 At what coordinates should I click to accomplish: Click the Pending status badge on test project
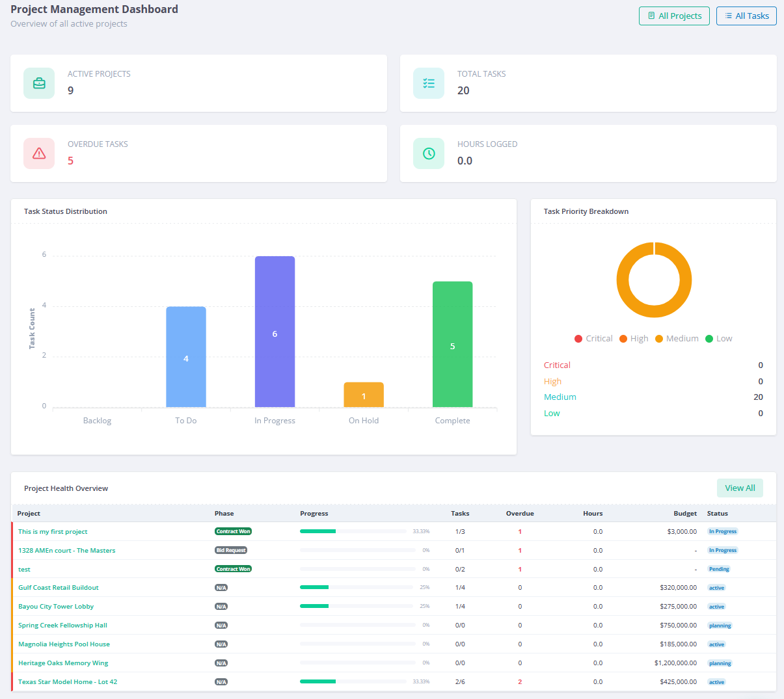click(x=718, y=568)
